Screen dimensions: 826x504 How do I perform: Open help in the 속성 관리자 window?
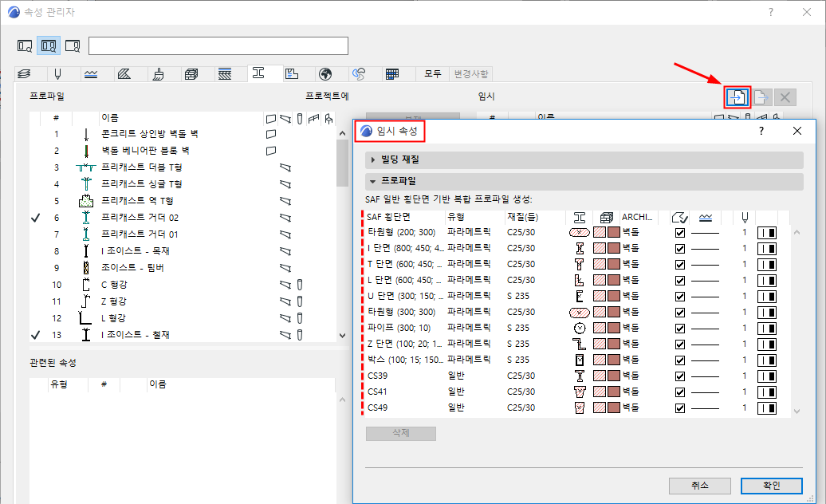pos(771,12)
